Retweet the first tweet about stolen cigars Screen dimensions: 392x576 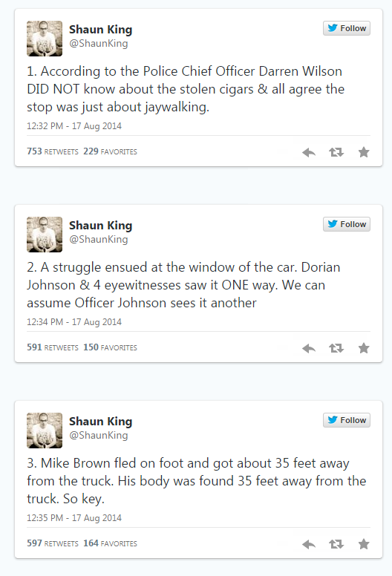pyautogui.click(x=336, y=152)
